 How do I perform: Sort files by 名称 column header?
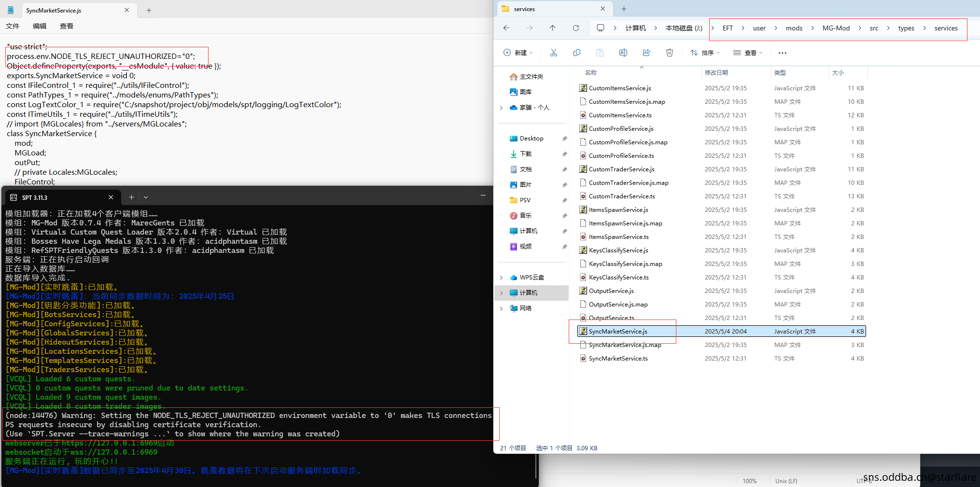pyautogui.click(x=591, y=73)
